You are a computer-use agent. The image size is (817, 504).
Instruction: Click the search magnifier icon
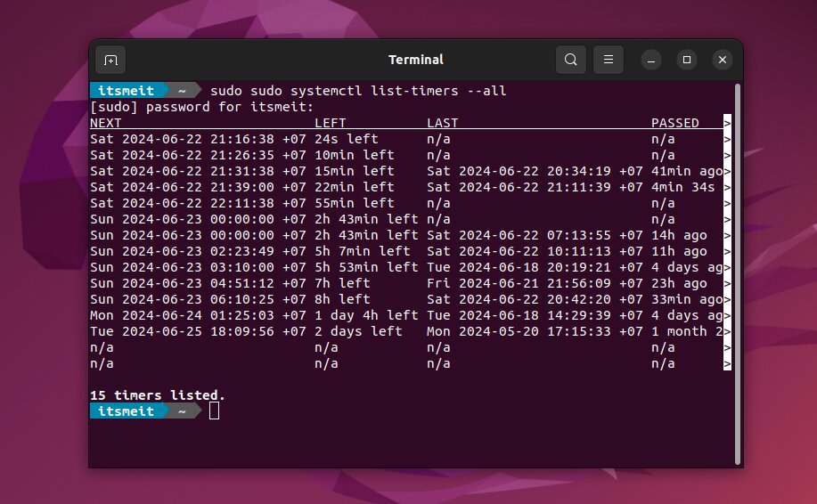tap(571, 60)
